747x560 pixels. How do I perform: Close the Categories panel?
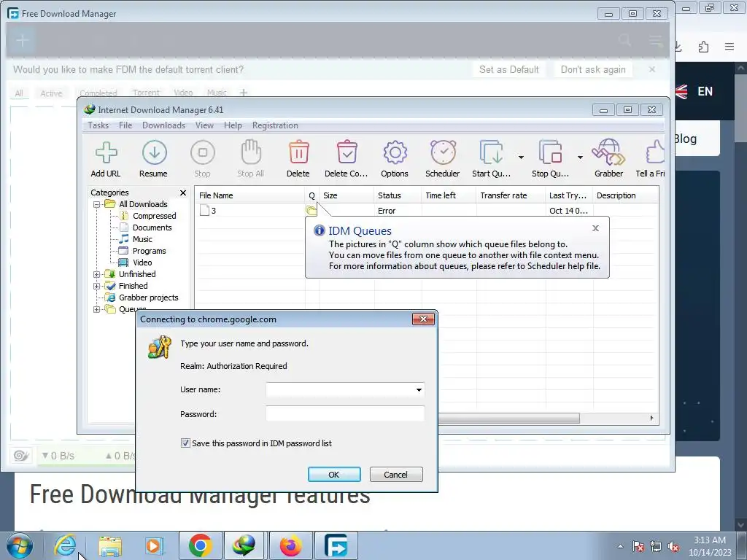[183, 192]
